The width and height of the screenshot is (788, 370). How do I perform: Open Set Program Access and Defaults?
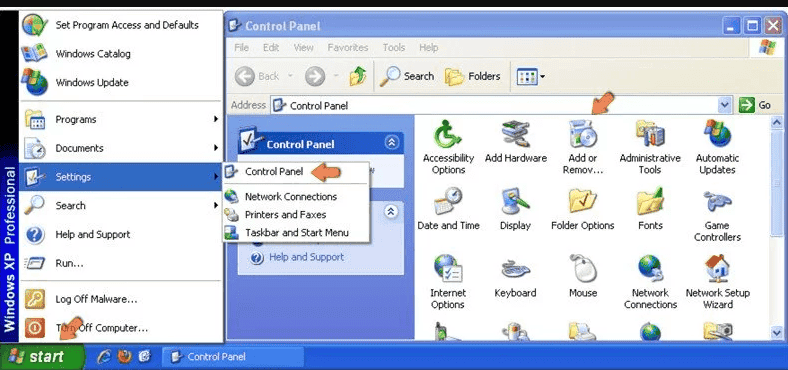[121, 25]
